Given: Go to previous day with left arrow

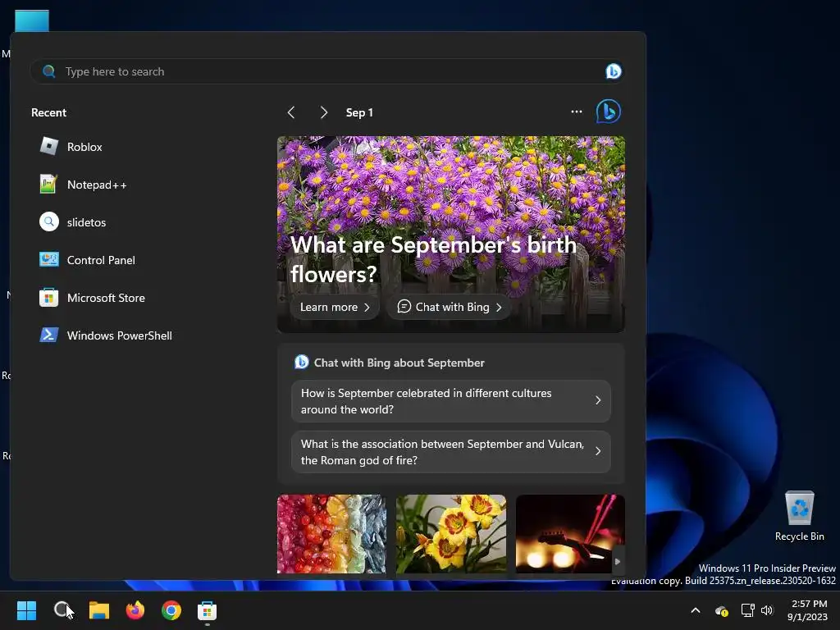Looking at the screenshot, I should coord(291,112).
